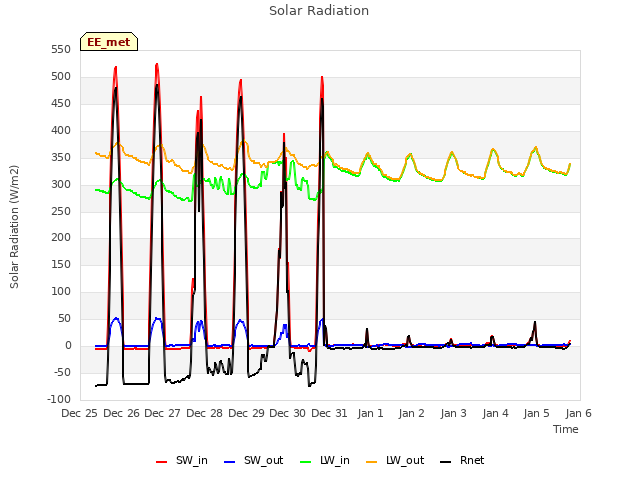The height and width of the screenshot is (480, 640).
Task: Click the -100 y-axis value
Action: (x=59, y=399)
